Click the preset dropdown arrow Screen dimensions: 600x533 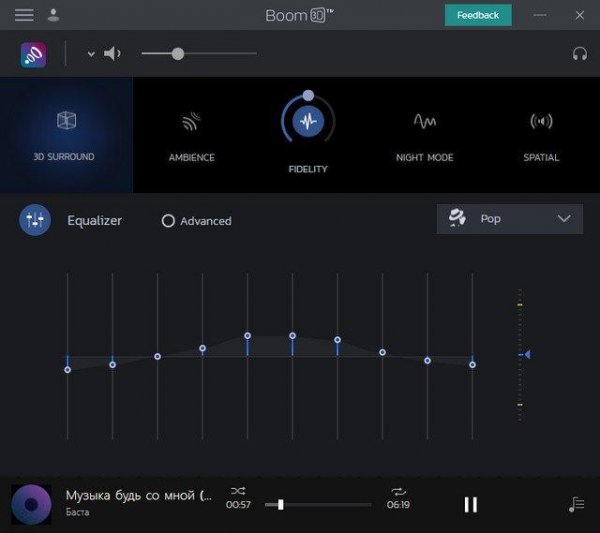(564, 218)
